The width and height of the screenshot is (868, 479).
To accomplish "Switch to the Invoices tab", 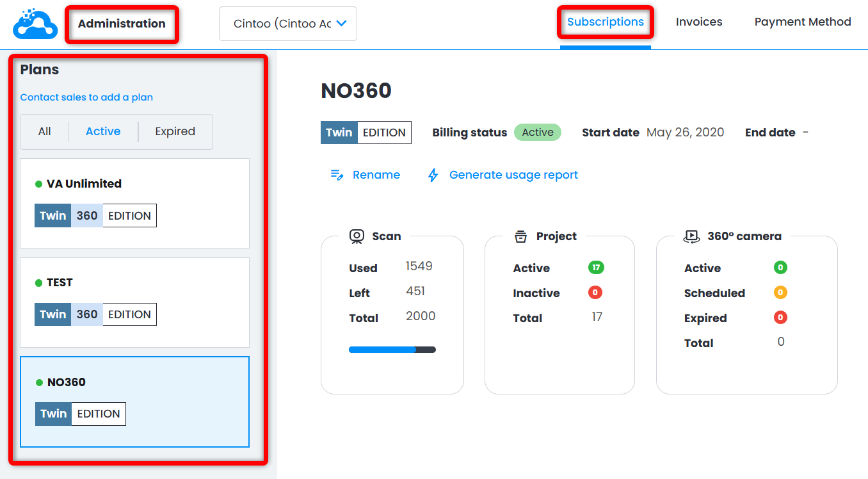I will [x=699, y=22].
